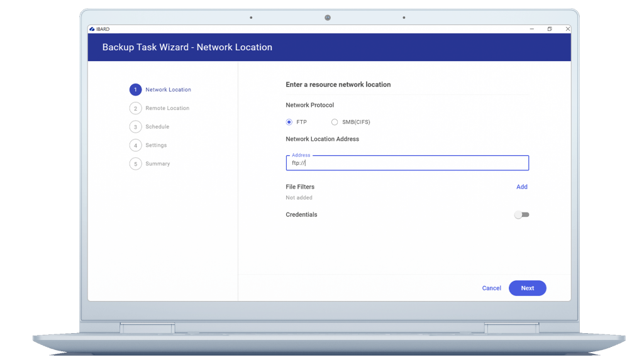Click Add link for File Filters
This screenshot has height=362, width=644.
(521, 187)
